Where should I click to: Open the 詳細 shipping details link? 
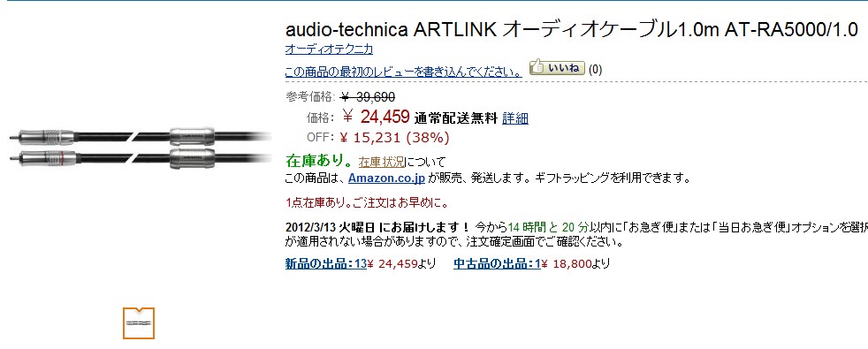514,118
